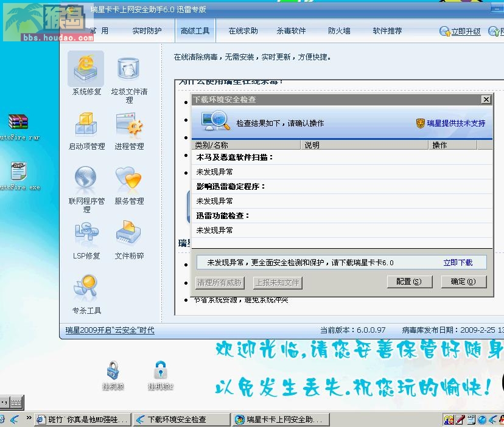Click the 说明 column header
The height and width of the screenshot is (427, 504).
point(364,145)
